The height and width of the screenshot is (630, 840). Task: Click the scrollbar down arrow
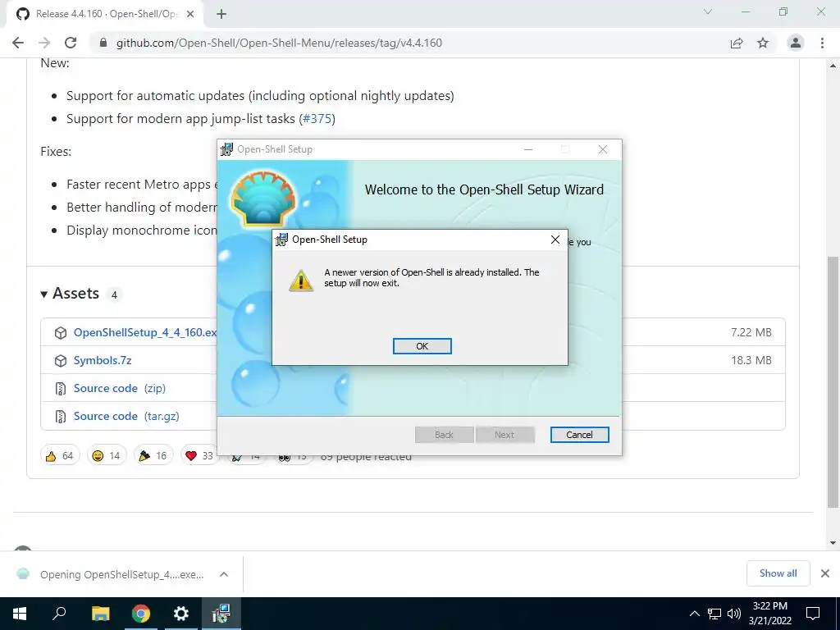833,543
